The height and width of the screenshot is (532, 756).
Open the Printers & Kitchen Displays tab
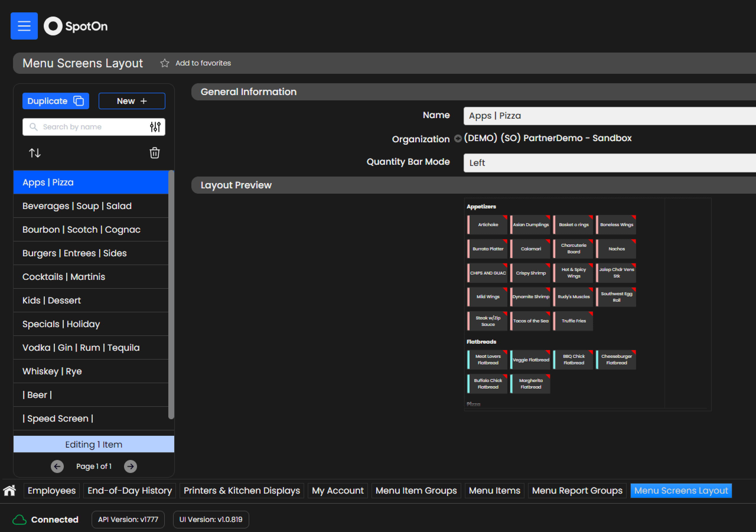point(242,490)
